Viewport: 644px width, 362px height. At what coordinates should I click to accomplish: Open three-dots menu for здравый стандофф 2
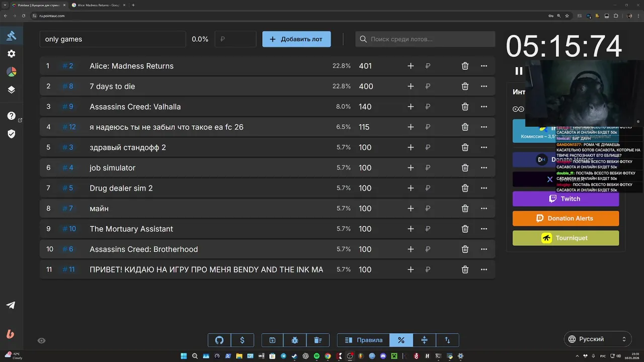point(484,147)
